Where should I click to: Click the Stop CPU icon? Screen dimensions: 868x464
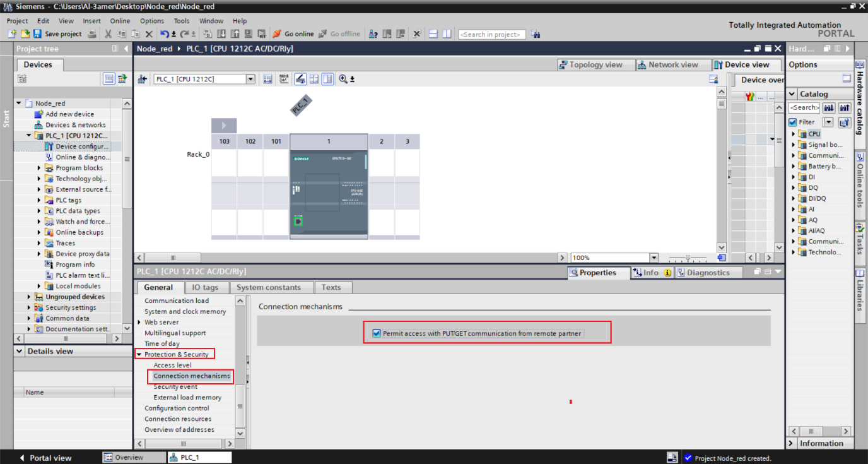400,33
